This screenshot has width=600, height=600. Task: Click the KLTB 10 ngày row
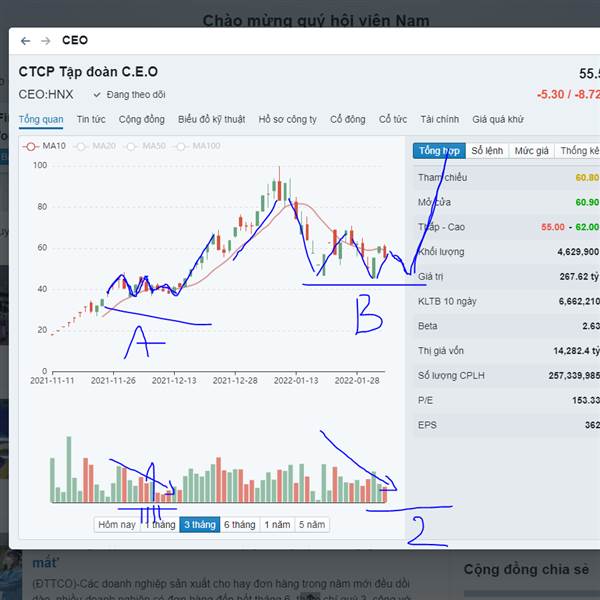(x=507, y=301)
